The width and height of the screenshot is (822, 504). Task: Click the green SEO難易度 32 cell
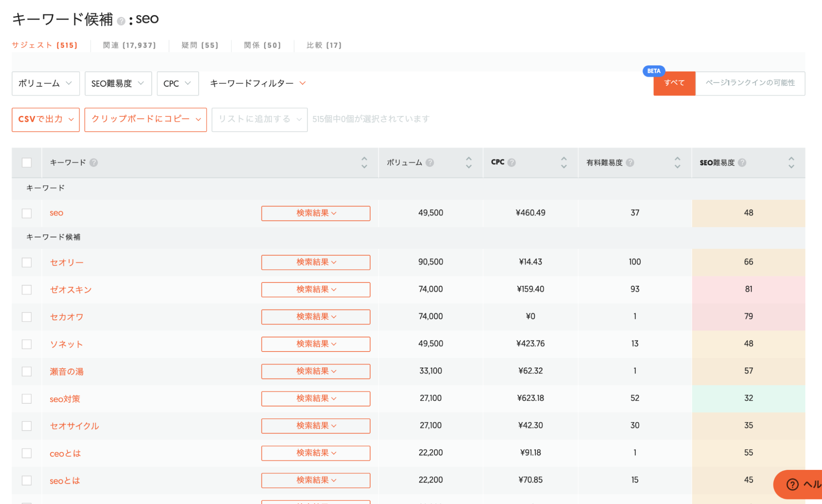(748, 398)
